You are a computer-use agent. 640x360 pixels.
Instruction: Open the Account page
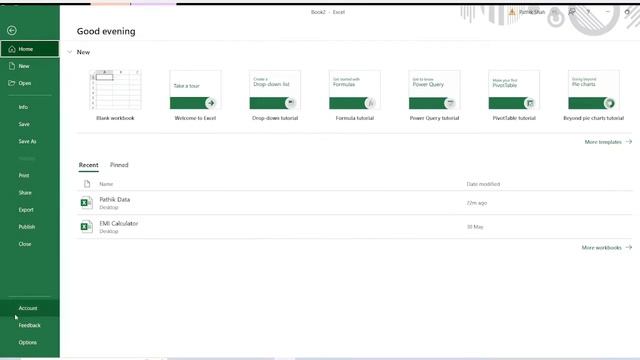point(30,308)
